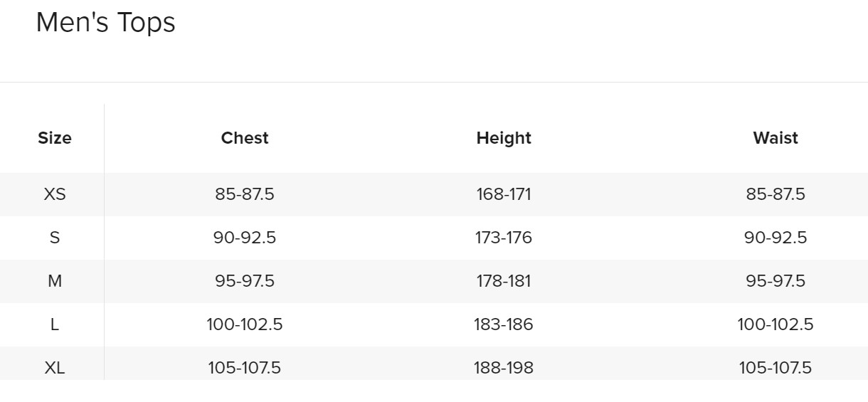Click the height value 178-181
Image resolution: width=868 pixels, height=402 pixels.
click(x=504, y=281)
